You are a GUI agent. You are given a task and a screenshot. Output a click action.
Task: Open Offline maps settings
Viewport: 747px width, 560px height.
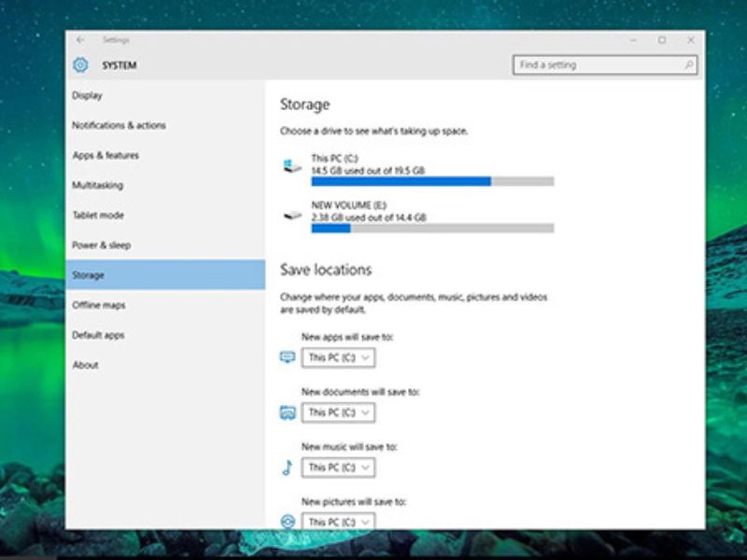click(x=165, y=305)
